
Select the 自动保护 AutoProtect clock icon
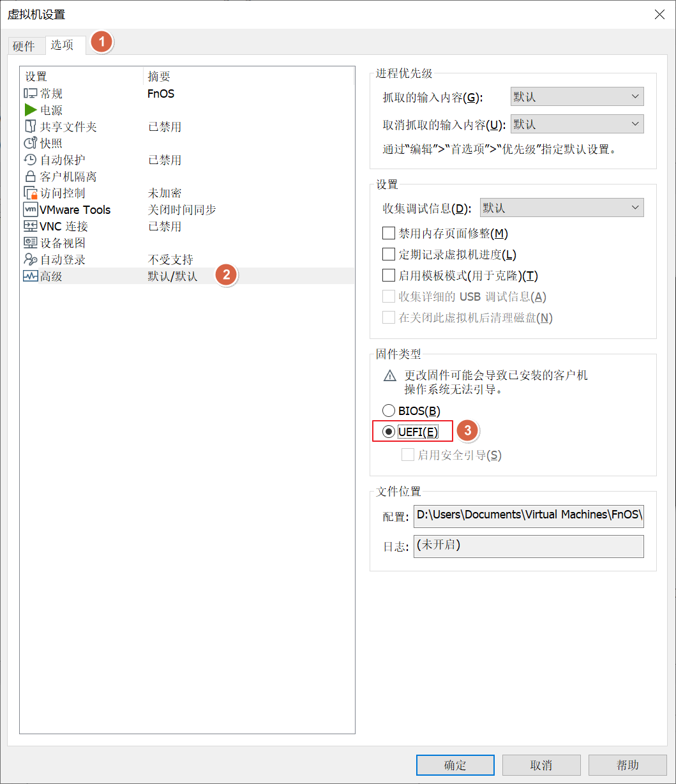pyautogui.click(x=31, y=160)
